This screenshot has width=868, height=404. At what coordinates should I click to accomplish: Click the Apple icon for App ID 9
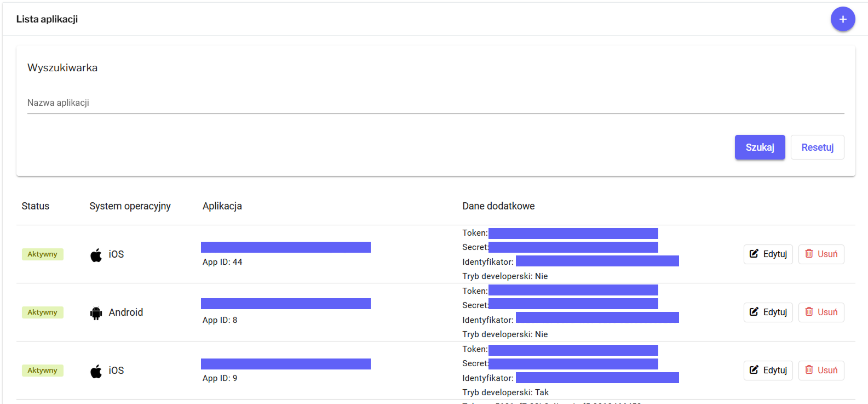96,371
